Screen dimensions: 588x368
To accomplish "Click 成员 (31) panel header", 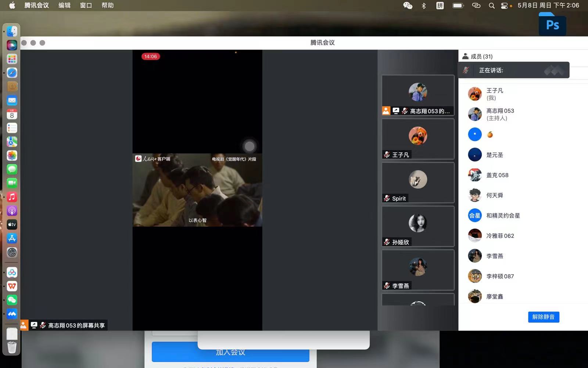I will [477, 56].
